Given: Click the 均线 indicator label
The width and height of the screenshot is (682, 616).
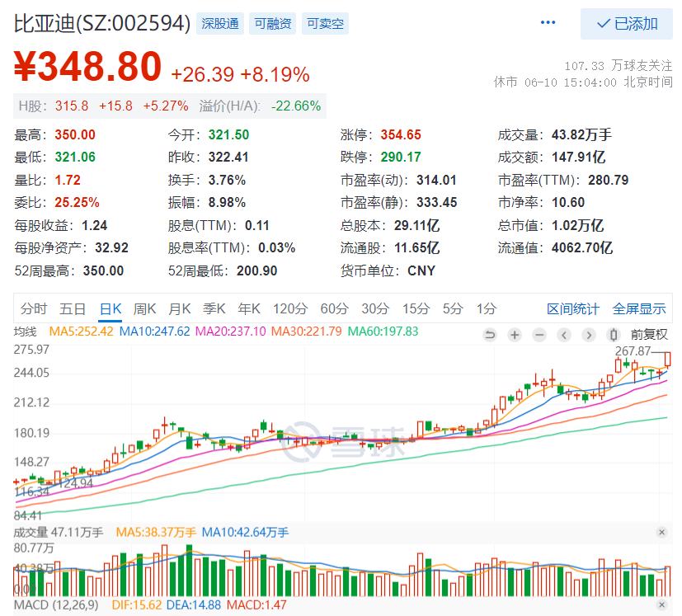Looking at the screenshot, I should [x=26, y=332].
